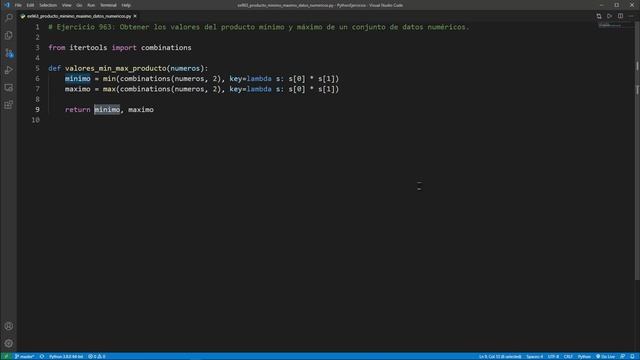
Task: Click the remote window indicator in status bar
Action: click(x=6, y=356)
